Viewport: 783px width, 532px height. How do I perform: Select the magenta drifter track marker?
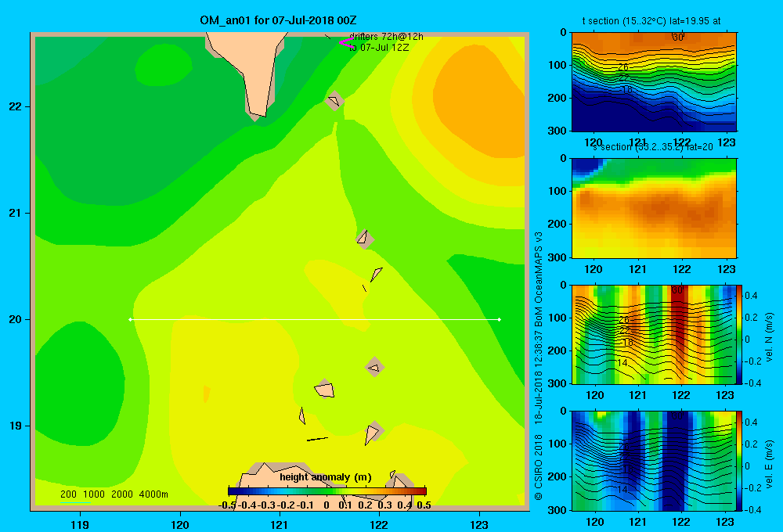(346, 42)
